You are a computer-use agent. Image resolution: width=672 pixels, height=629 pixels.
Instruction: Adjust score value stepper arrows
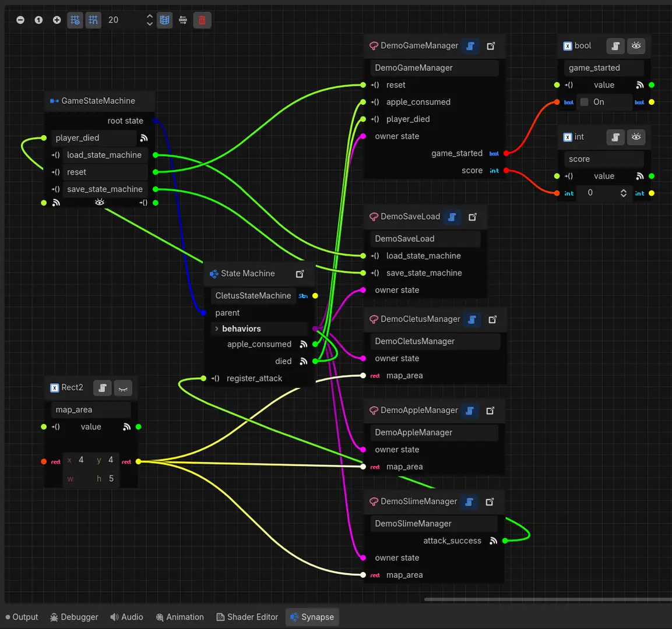(x=624, y=193)
